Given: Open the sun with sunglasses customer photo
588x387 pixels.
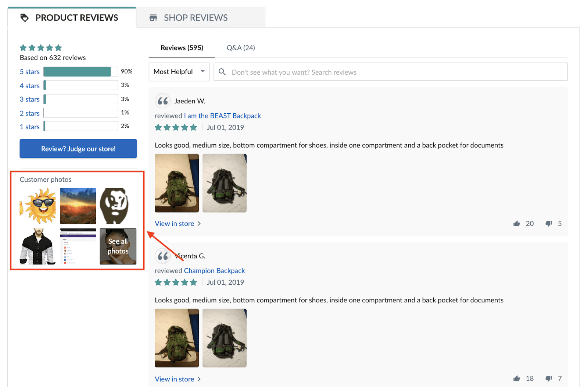Looking at the screenshot, I should 38,206.
